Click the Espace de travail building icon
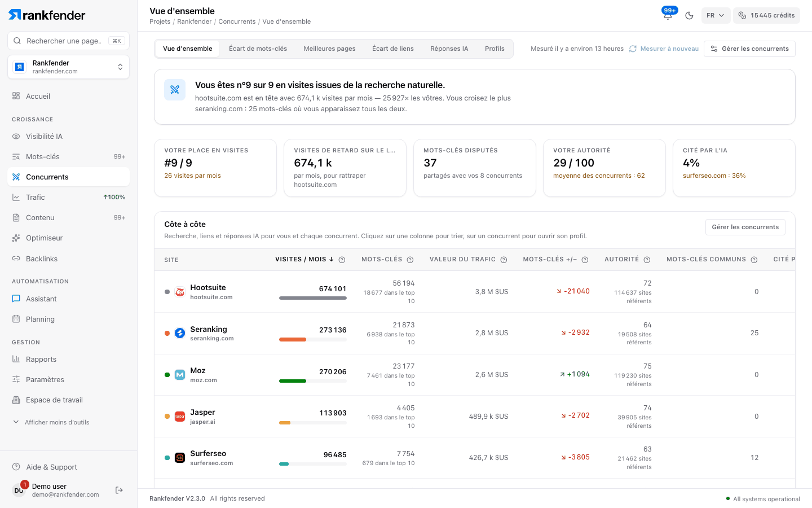812x508 pixels. (16, 400)
